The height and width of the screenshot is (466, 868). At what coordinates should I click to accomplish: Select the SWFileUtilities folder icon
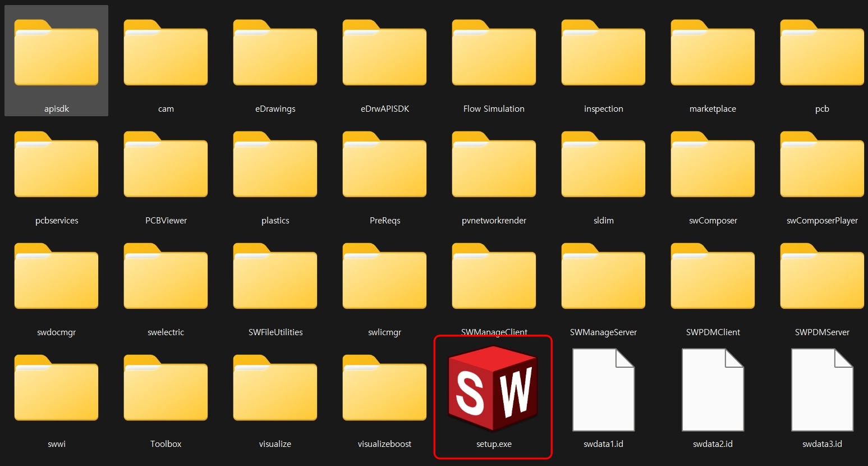click(275, 276)
